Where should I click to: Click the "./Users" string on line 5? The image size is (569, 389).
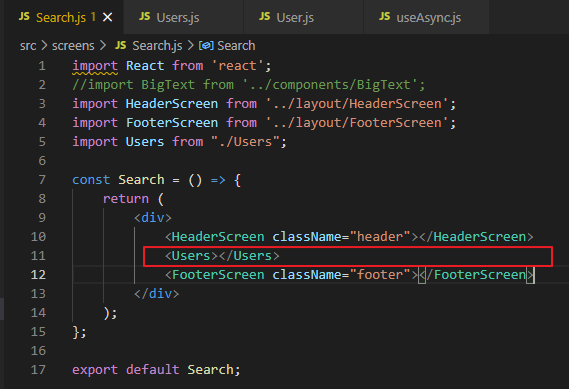click(245, 142)
